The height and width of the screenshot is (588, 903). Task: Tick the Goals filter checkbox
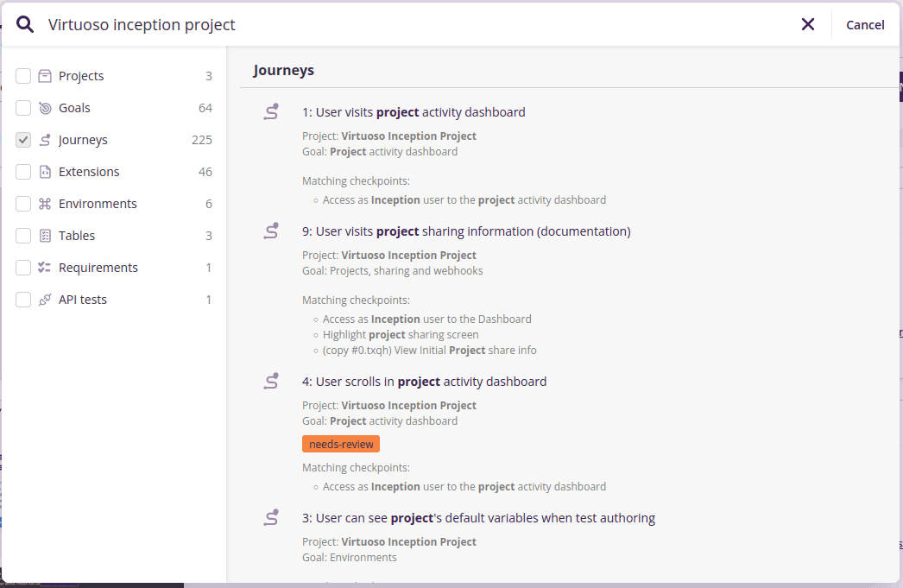(23, 108)
